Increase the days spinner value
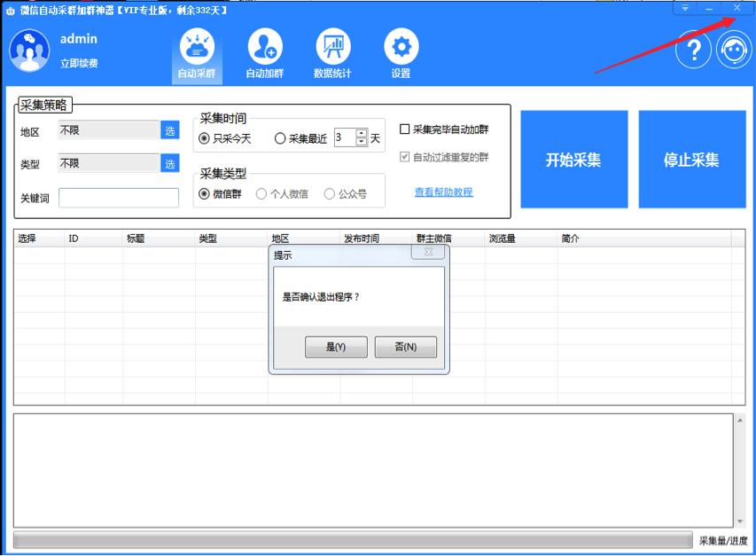This screenshot has height=556, width=756. tap(362, 134)
